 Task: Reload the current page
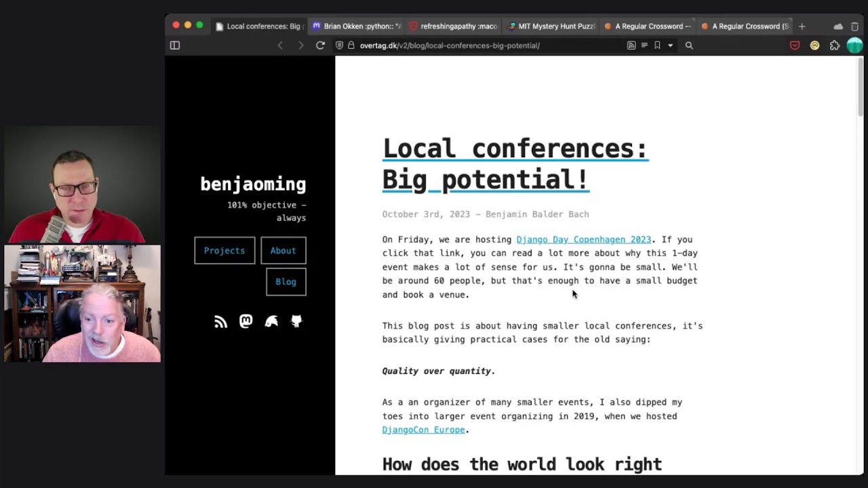tap(321, 45)
